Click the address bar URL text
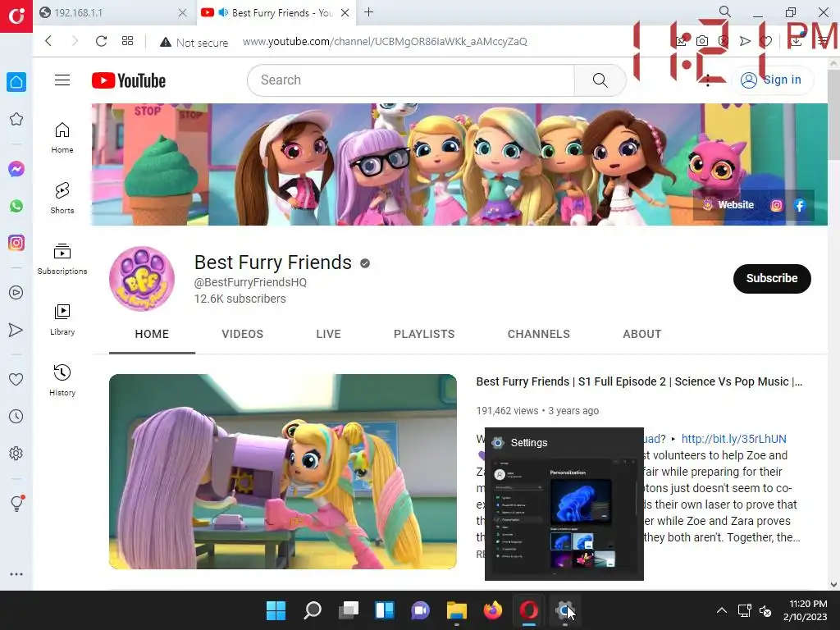Image resolution: width=840 pixels, height=630 pixels. pyautogui.click(x=385, y=41)
